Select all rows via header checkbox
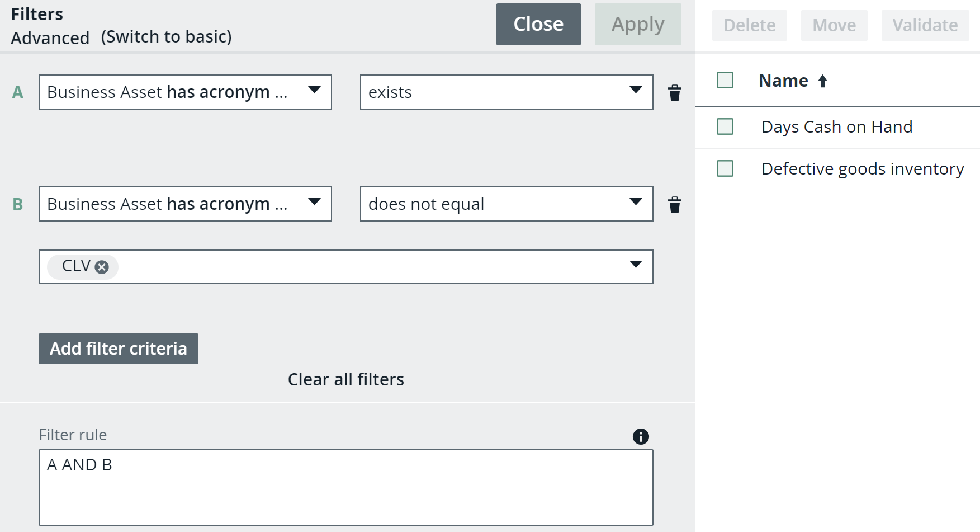Viewport: 980px width, 532px height. point(725,80)
